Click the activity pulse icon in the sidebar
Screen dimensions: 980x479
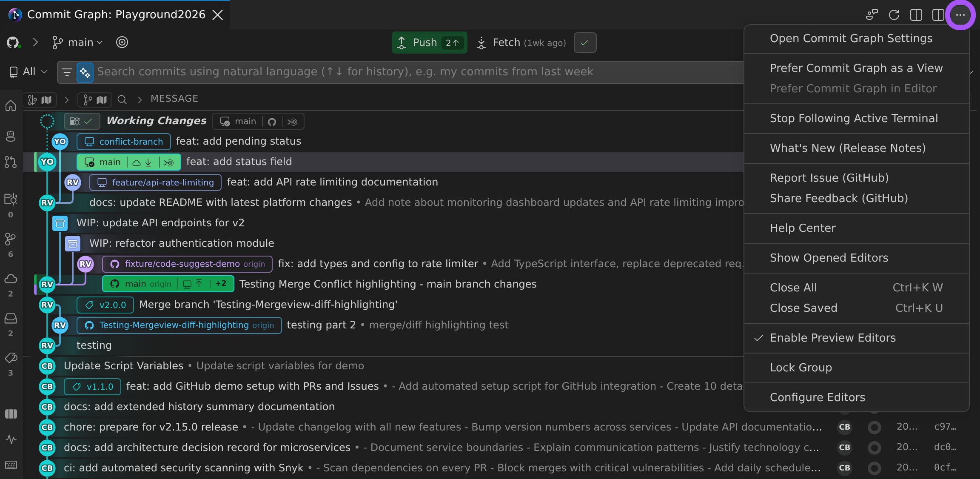[11, 439]
